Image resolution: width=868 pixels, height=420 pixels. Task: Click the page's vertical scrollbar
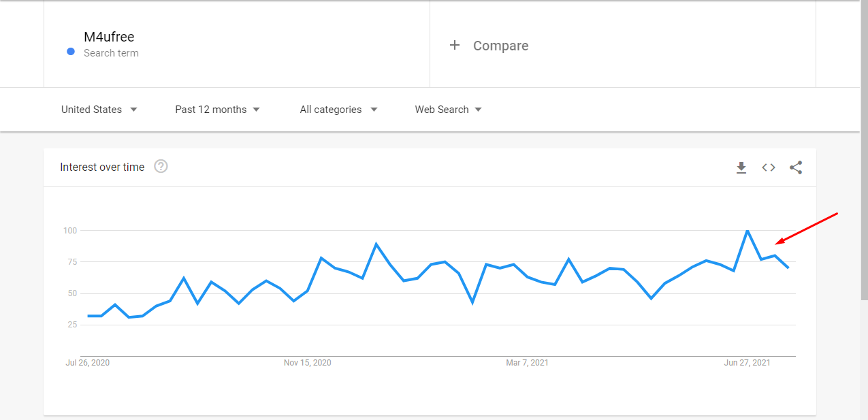[x=865, y=150]
